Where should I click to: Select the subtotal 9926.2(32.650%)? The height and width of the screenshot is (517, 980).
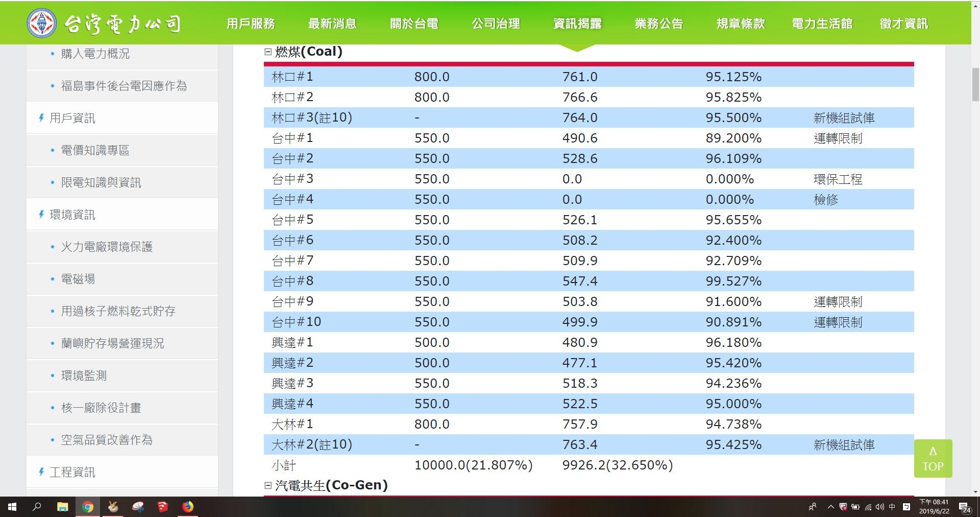click(x=618, y=465)
